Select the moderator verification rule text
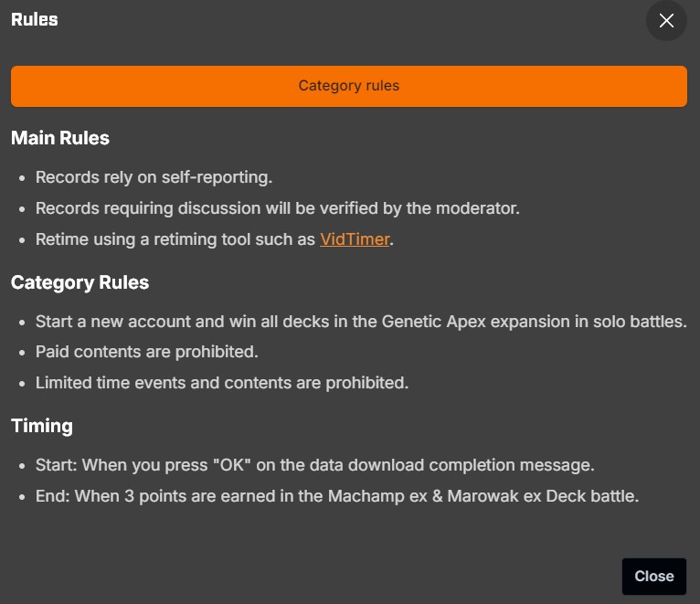The width and height of the screenshot is (700, 604). click(x=278, y=208)
